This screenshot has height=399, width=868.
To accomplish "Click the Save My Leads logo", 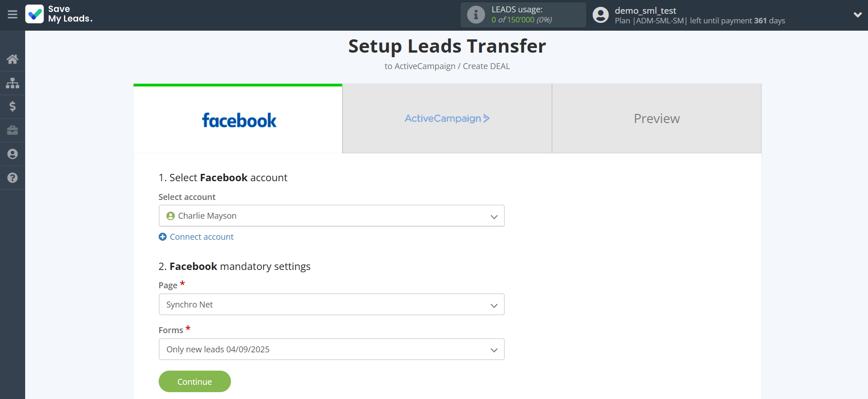I will (x=59, y=14).
